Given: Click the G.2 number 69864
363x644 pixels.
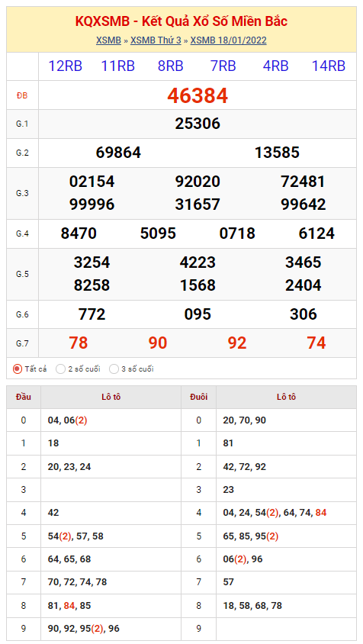Looking at the screenshot, I should (118, 153).
